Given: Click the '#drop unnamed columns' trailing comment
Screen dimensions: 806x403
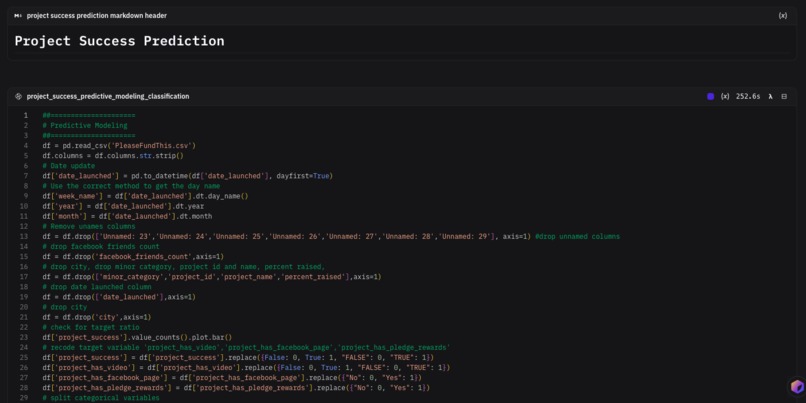Looking at the screenshot, I should point(578,236).
